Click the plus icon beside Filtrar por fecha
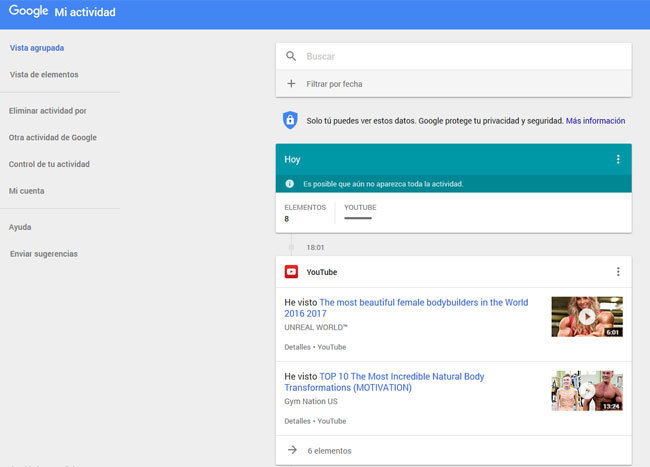 (292, 84)
